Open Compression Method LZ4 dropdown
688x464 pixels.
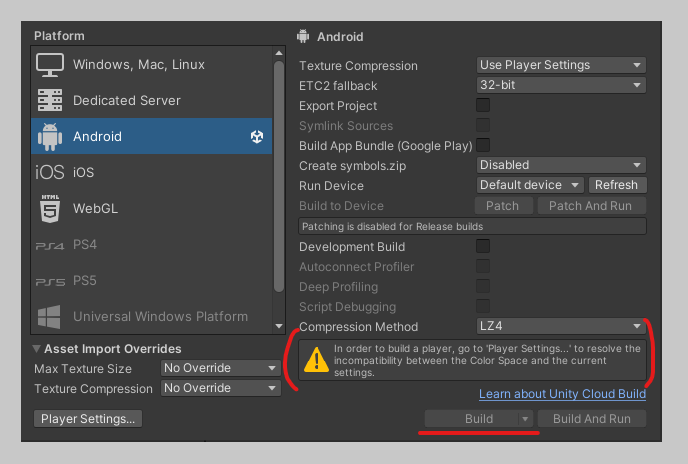pos(561,326)
